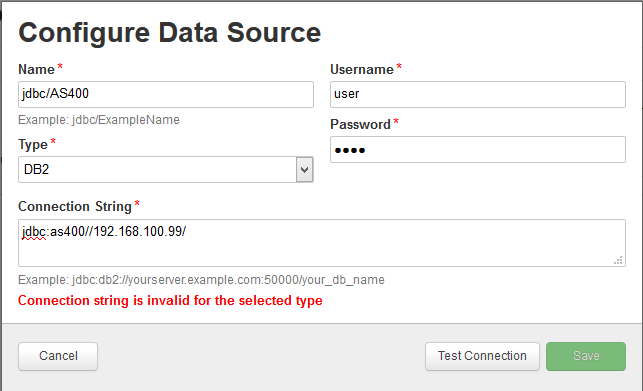Click the Cancel button
The height and width of the screenshot is (391, 643).
58,356
